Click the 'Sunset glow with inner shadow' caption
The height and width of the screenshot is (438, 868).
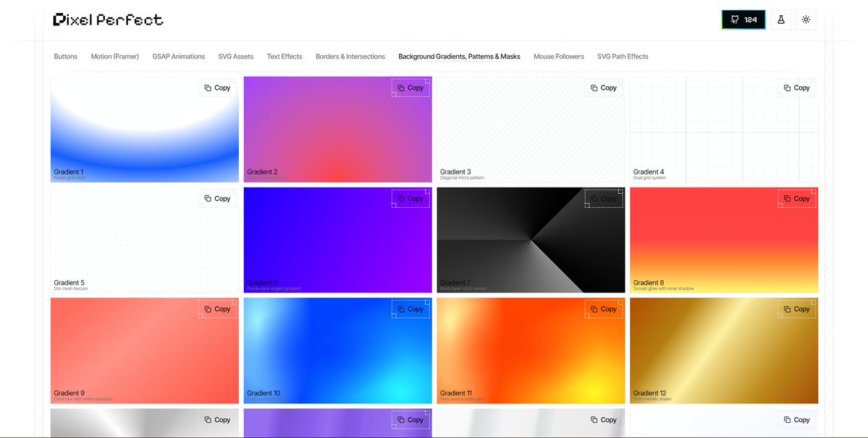[x=664, y=288]
